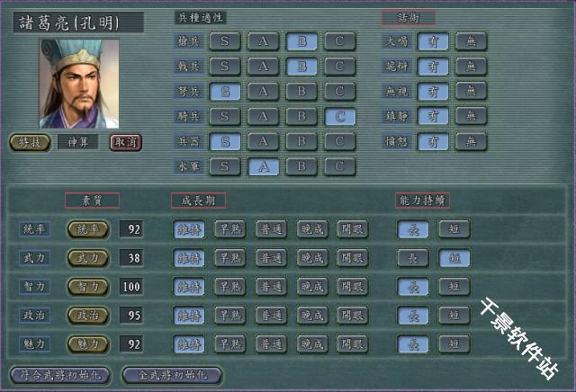Set 武力 ability duration to 長
576x392 pixels.
(413, 258)
